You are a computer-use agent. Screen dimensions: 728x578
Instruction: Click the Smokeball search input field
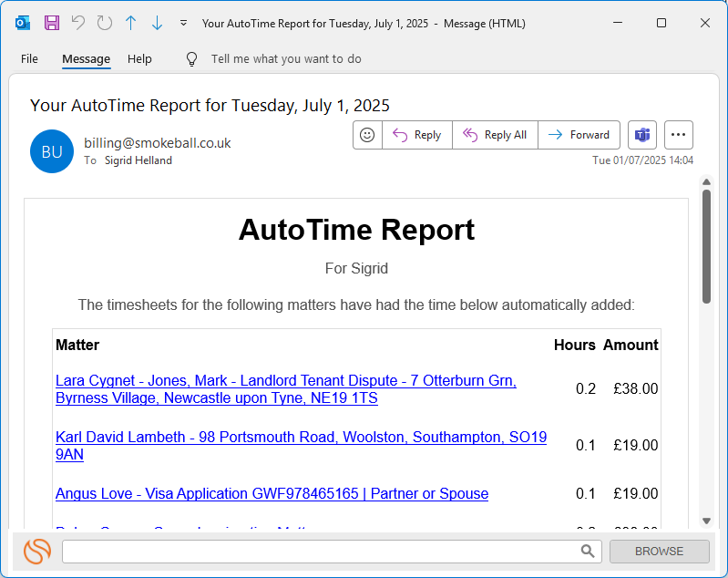332,552
